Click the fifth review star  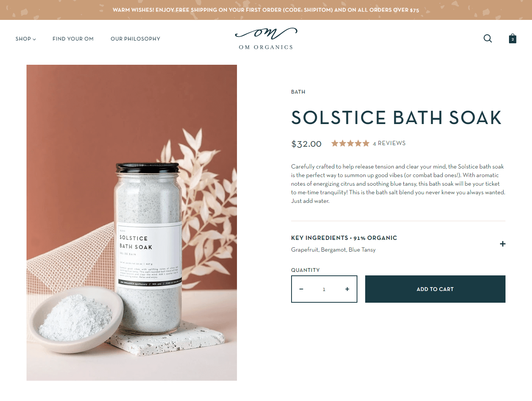[366, 143]
